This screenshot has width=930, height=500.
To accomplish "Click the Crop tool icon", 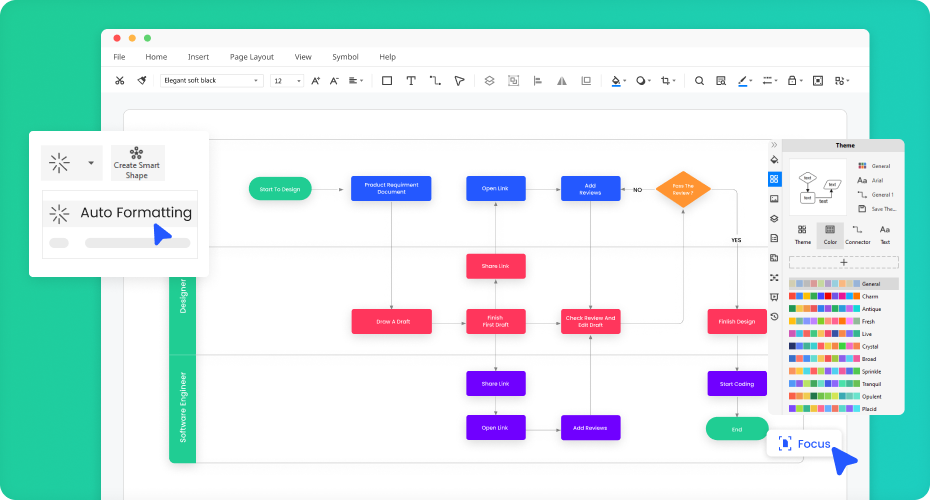I will (x=666, y=81).
